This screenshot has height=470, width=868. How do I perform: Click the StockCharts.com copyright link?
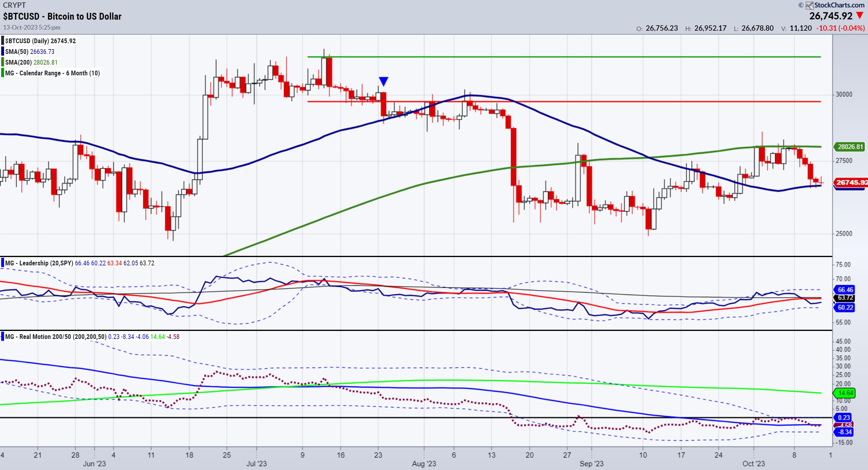click(x=838, y=5)
